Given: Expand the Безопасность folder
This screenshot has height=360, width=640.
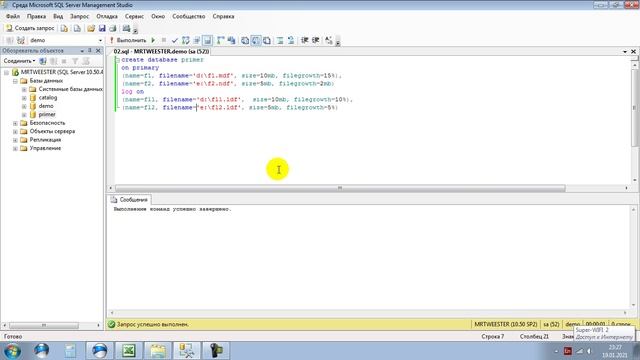Looking at the screenshot, I should [x=15, y=123].
